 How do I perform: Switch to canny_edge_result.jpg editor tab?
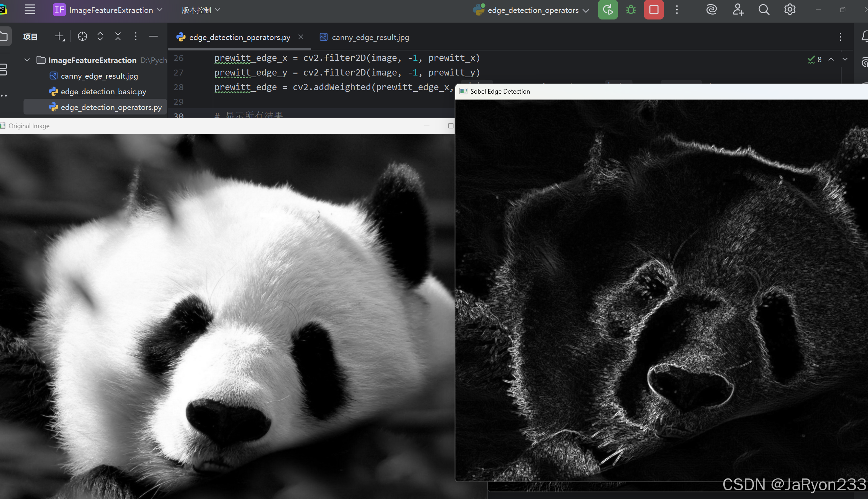coord(370,37)
